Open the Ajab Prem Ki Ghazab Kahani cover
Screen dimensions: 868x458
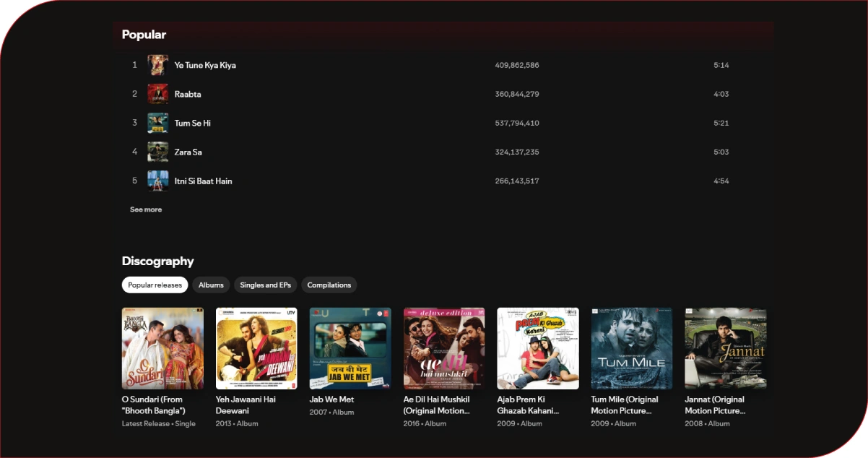point(538,348)
